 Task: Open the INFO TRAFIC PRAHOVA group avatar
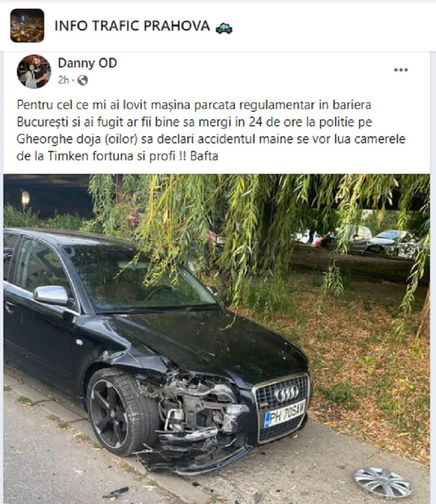(x=27, y=26)
